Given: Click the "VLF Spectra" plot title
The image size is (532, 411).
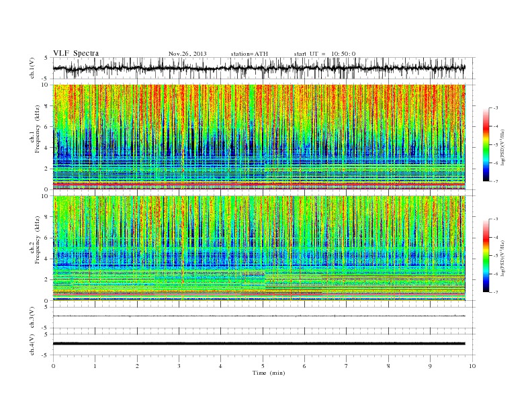Looking at the screenshot, I should pyautogui.click(x=76, y=53).
